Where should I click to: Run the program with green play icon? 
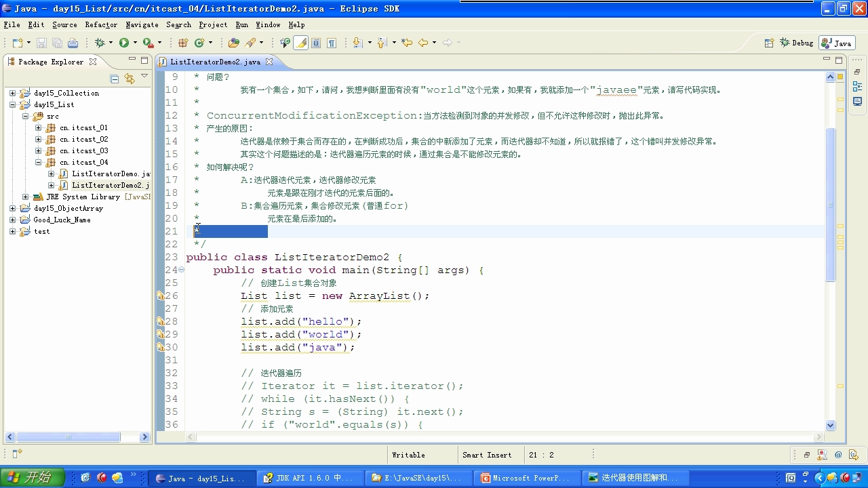pyautogui.click(x=124, y=43)
